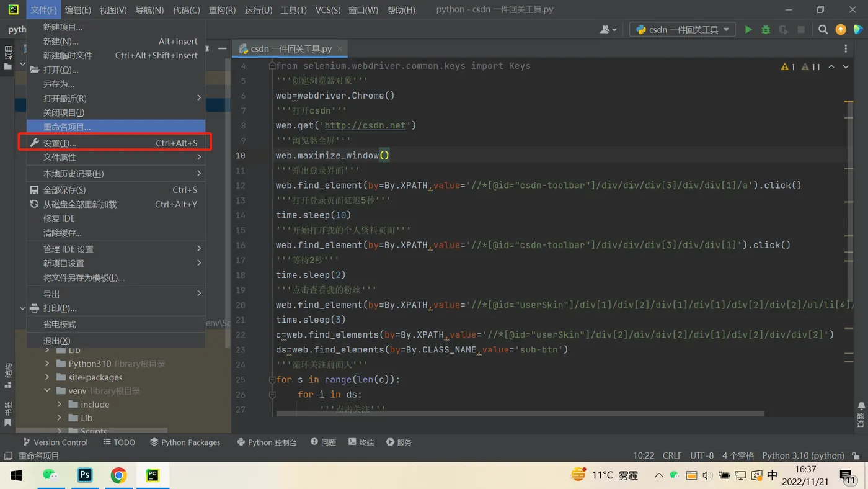Expand the 管理 IDE 设置 submenu

point(116,249)
